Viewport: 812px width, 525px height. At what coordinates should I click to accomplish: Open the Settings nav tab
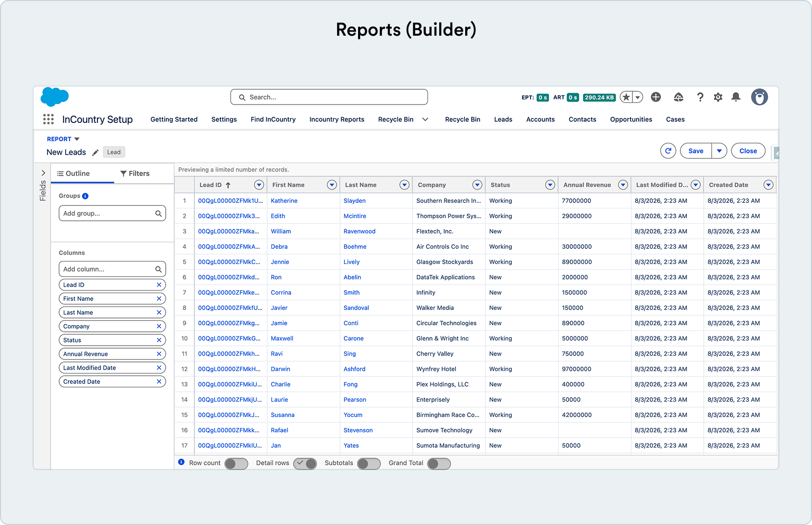coord(224,119)
